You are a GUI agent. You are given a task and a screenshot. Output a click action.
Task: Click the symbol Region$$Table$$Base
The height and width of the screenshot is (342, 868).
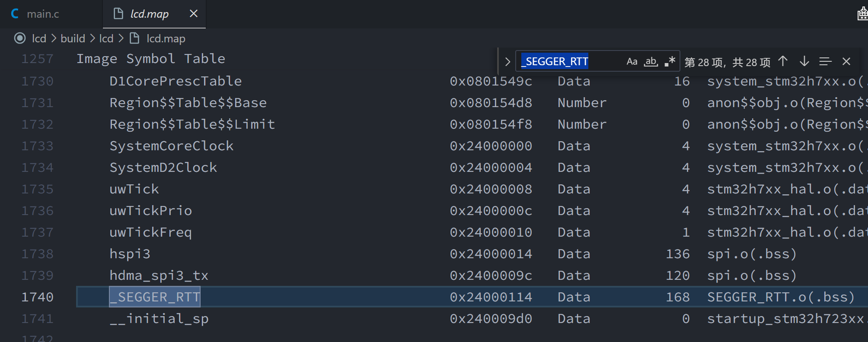(x=188, y=103)
